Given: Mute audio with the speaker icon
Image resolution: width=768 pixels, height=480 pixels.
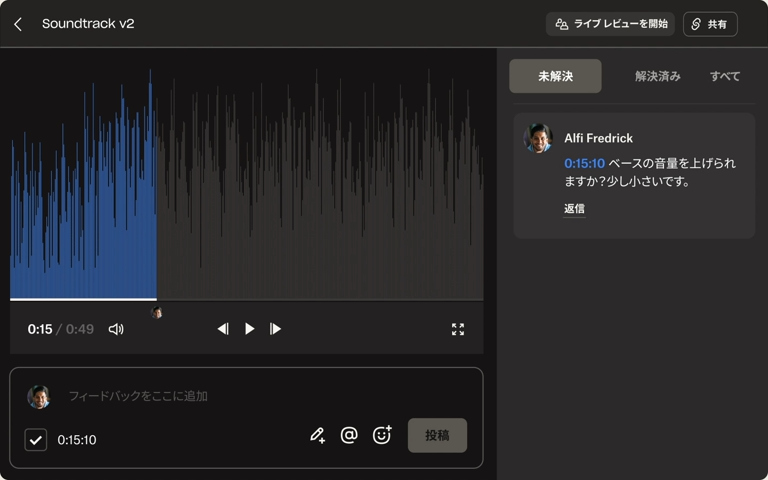Looking at the screenshot, I should click(116, 329).
